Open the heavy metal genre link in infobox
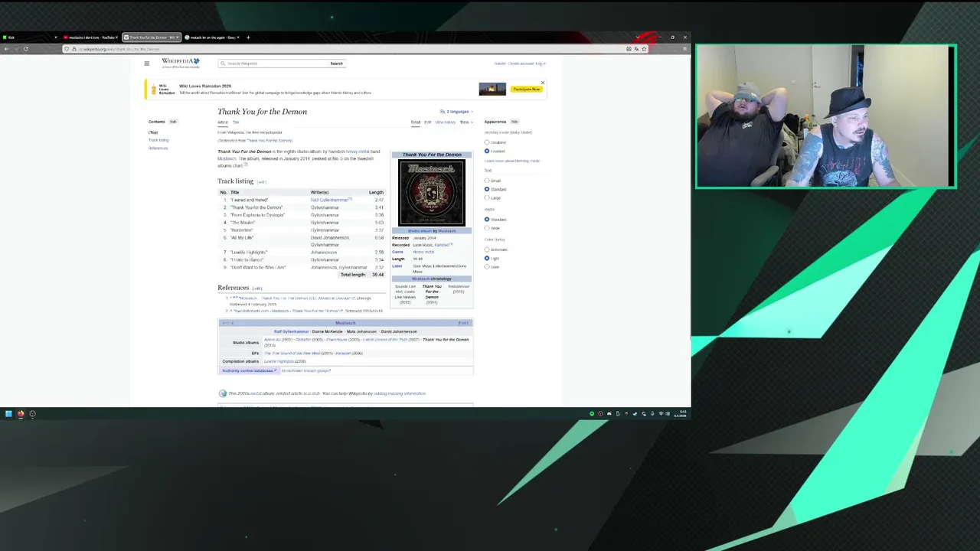This screenshot has height=551, width=980. 423,252
